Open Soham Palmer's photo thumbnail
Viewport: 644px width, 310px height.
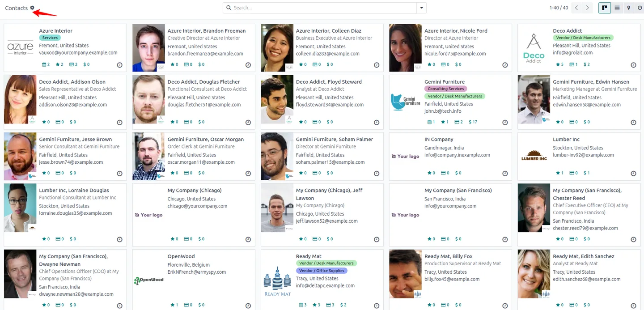point(277,156)
